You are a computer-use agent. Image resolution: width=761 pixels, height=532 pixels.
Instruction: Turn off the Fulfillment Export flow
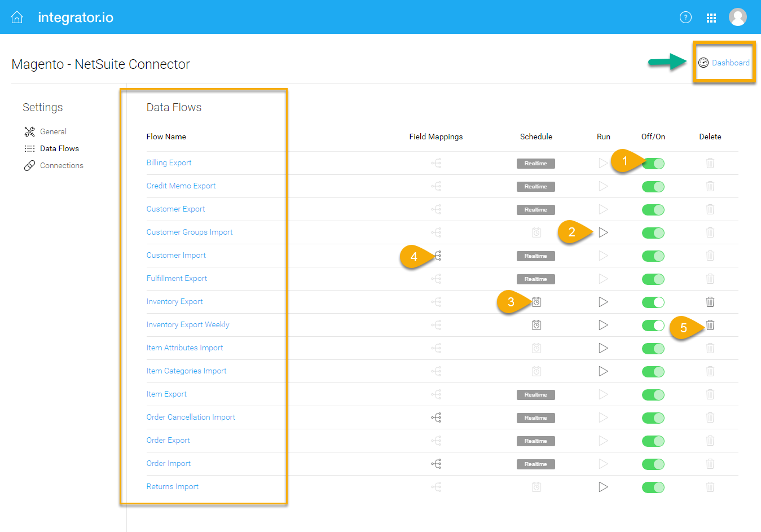tap(653, 279)
